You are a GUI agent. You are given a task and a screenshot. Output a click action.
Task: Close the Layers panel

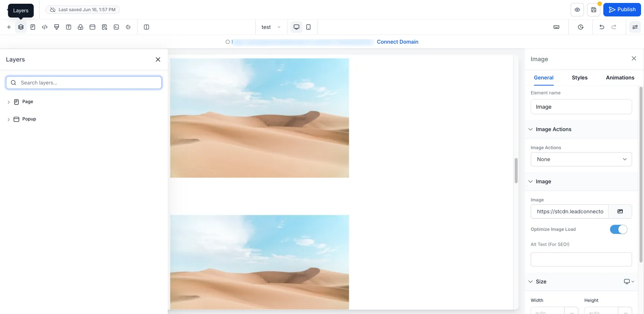158,60
